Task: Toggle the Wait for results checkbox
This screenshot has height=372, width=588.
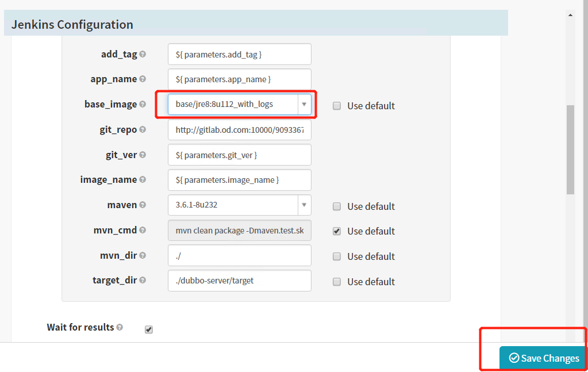Action: point(149,329)
